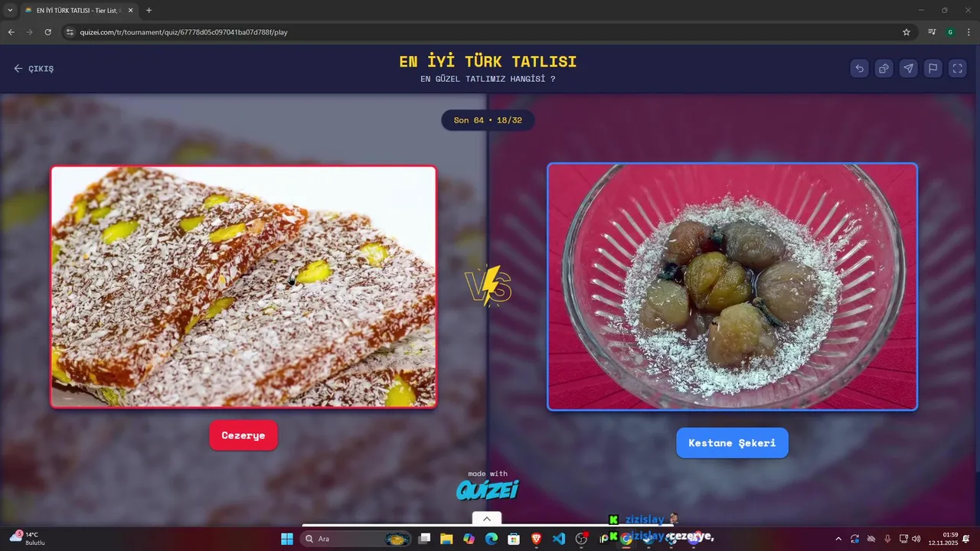Screen dimensions: 980x551
Task: Open Brave browser from the taskbar
Action: 537,539
